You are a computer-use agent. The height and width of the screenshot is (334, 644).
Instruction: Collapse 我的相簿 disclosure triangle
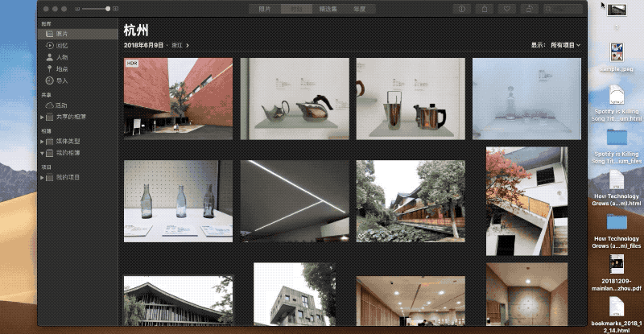click(42, 153)
